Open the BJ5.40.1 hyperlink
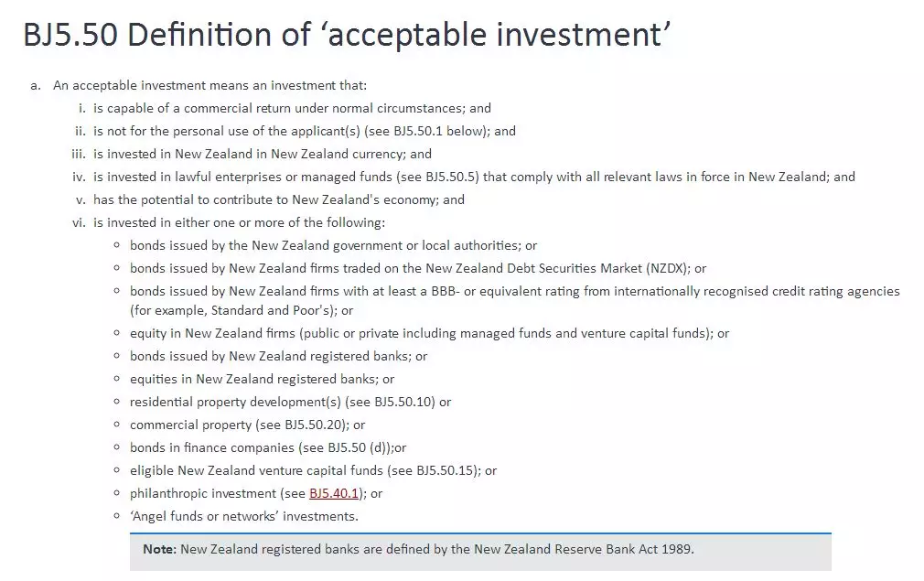The image size is (924, 581). click(333, 493)
